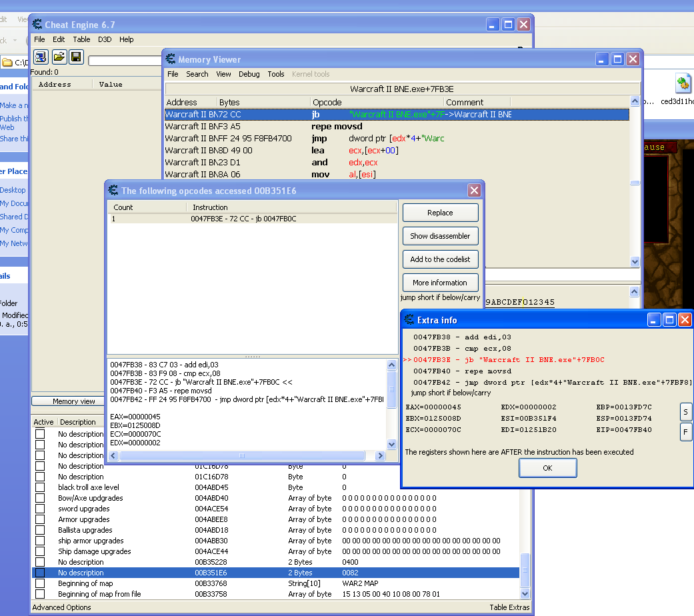Viewport: 694px width, 616px height.
Task: Toggle Active checkbox for Beginning of map
Action: tap(40, 583)
